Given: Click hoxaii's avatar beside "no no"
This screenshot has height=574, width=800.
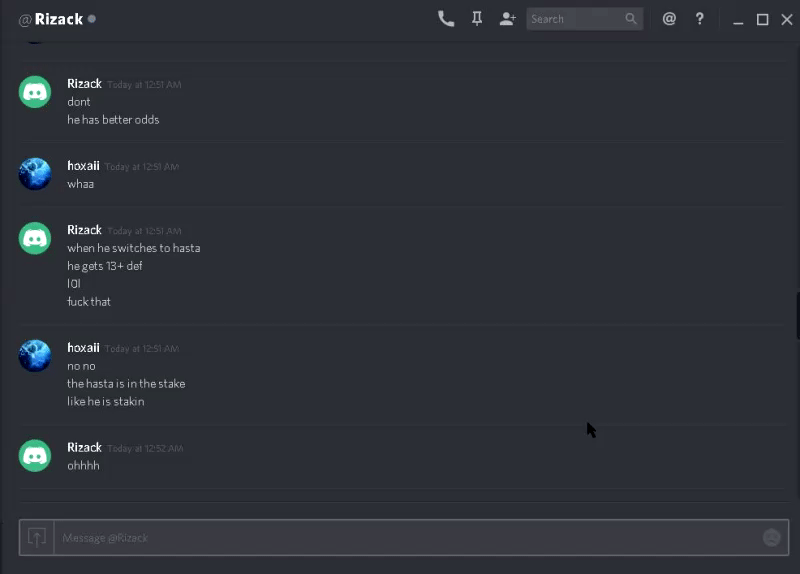Looking at the screenshot, I should tap(35, 356).
